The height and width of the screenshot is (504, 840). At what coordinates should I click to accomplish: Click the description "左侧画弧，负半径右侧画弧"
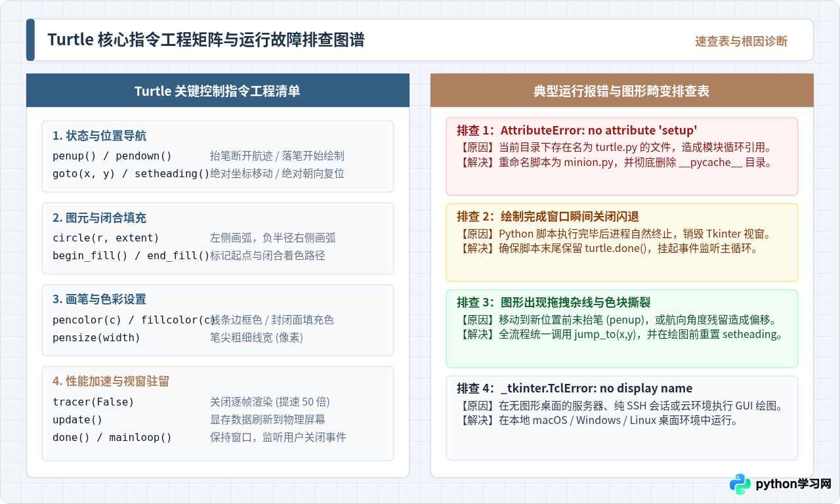[x=273, y=238]
